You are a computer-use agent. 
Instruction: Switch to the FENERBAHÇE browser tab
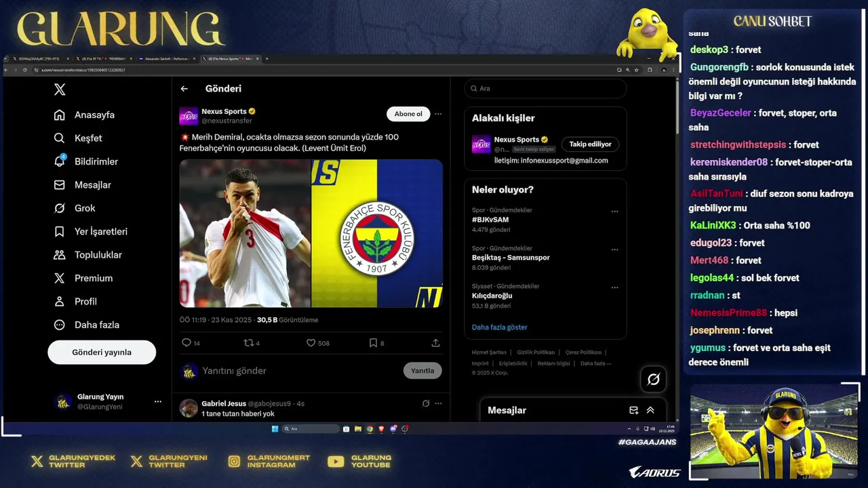(x=102, y=59)
